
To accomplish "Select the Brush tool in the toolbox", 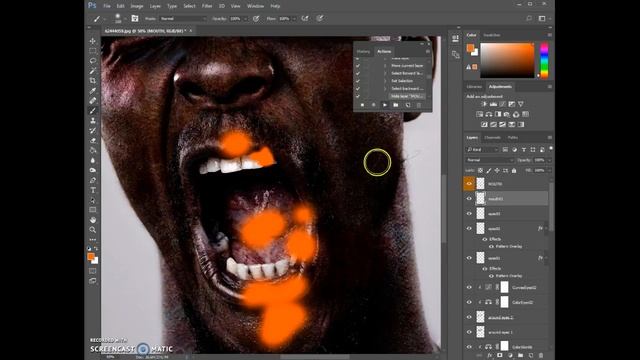I will [x=93, y=110].
